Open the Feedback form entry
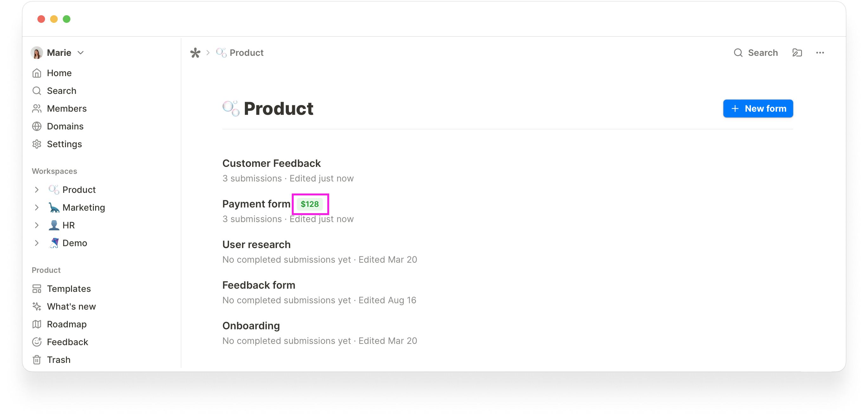 (x=258, y=285)
